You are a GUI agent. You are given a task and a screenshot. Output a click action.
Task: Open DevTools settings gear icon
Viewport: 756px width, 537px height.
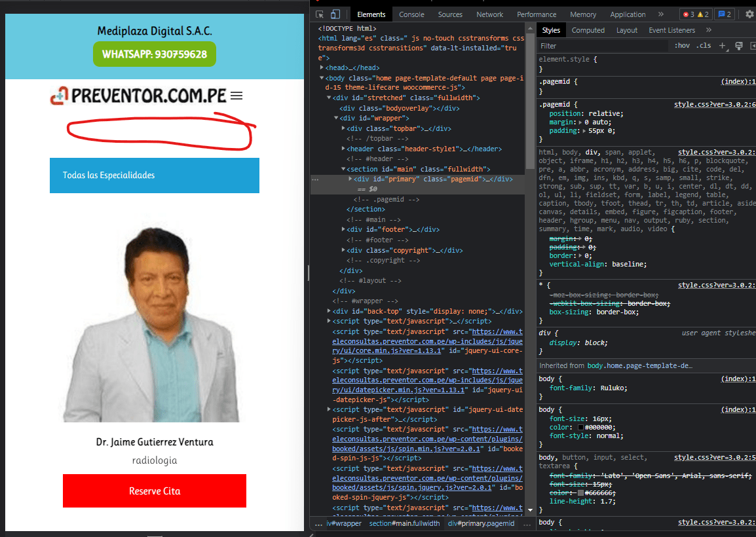(749, 14)
